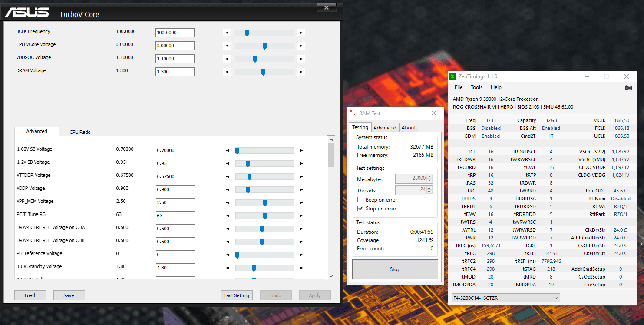Decrease 1.00V SB Voltage with the left arrow
This screenshot has height=325, width=644.
click(227, 151)
